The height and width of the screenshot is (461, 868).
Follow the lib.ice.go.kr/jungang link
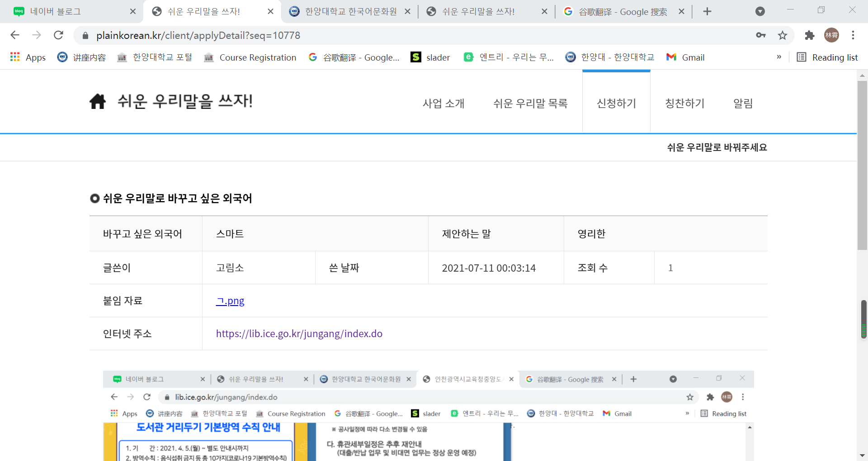299,334
